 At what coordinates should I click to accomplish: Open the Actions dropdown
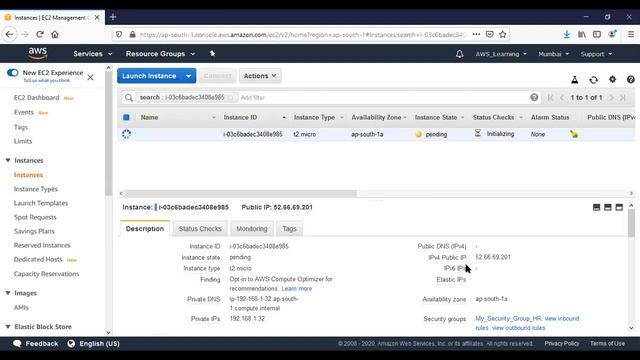260,76
